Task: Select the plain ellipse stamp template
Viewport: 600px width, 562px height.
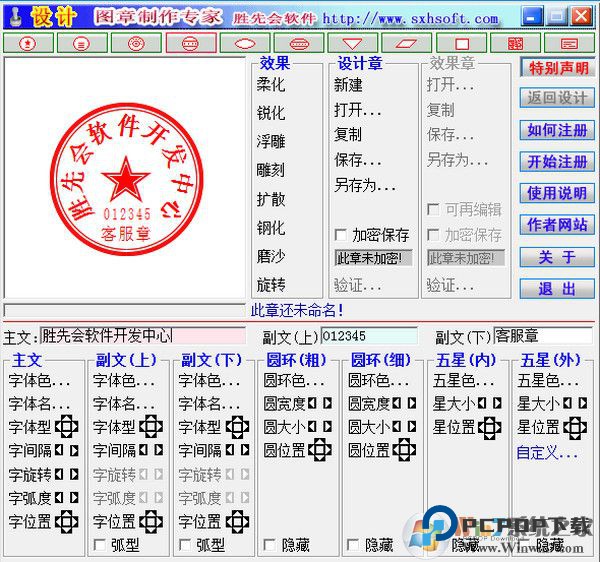Action: coord(245,43)
